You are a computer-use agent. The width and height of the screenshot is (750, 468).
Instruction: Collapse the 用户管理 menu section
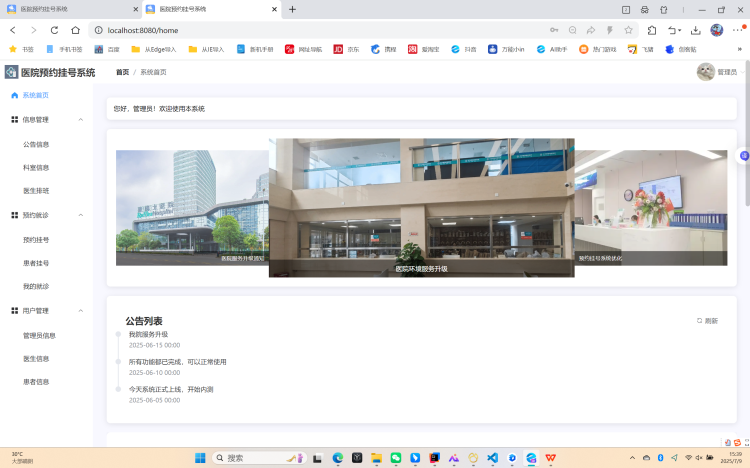80,311
